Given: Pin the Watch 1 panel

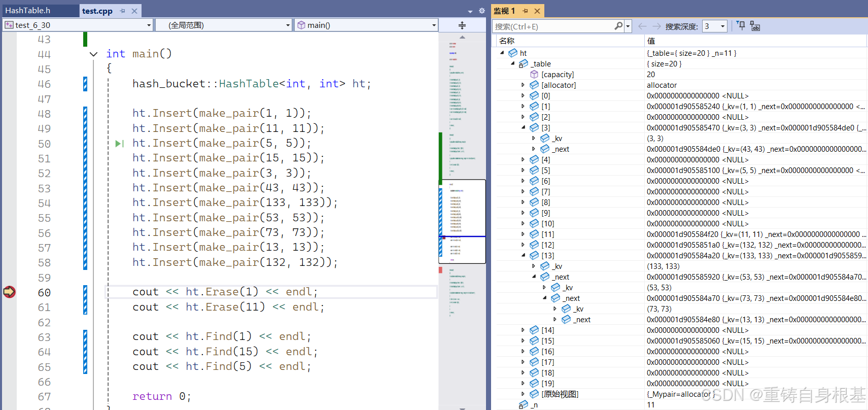Looking at the screenshot, I should 526,11.
